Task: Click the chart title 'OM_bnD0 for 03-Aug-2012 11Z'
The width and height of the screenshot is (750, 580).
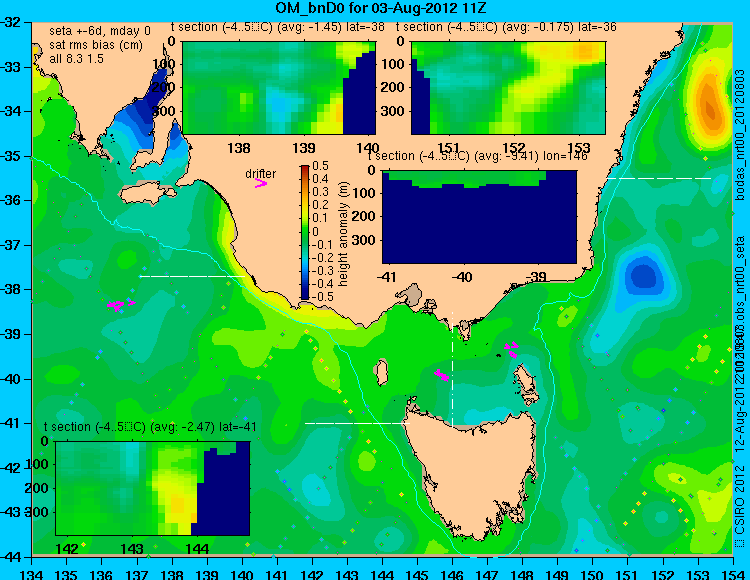Action: (x=381, y=8)
